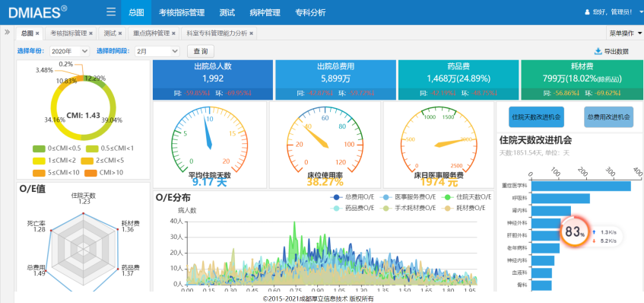Click the 查询 button

[201, 52]
